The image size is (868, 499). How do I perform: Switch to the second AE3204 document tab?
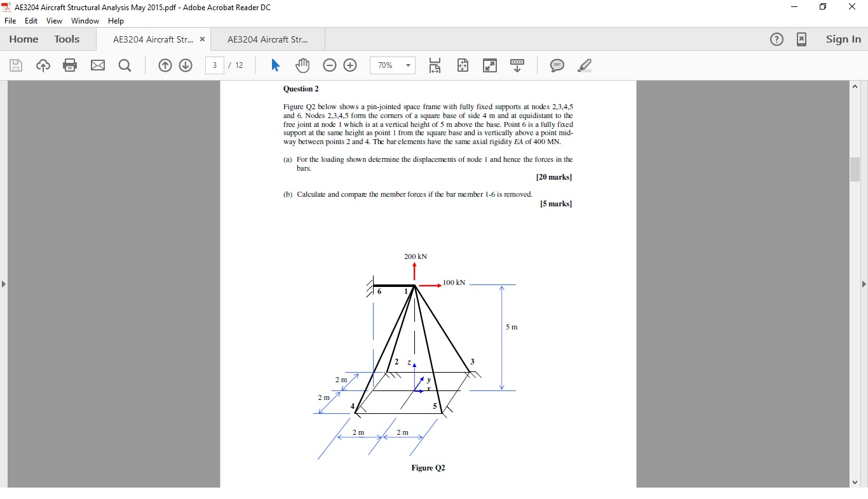point(266,39)
